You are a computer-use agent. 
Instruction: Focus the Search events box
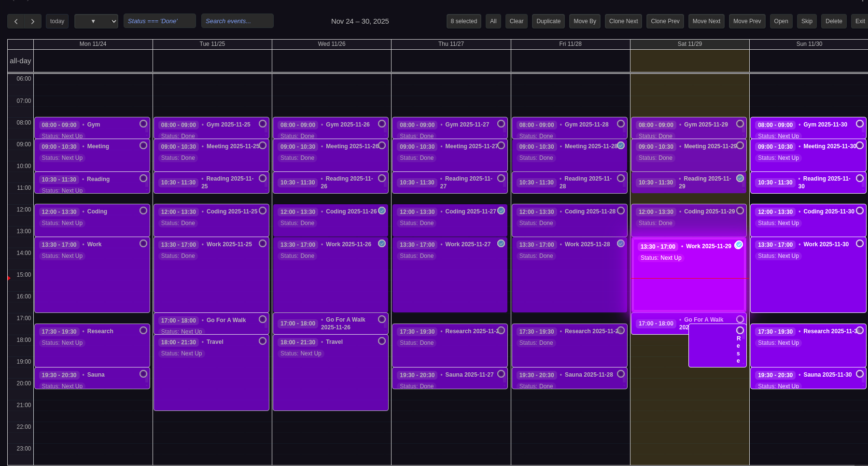tap(237, 21)
